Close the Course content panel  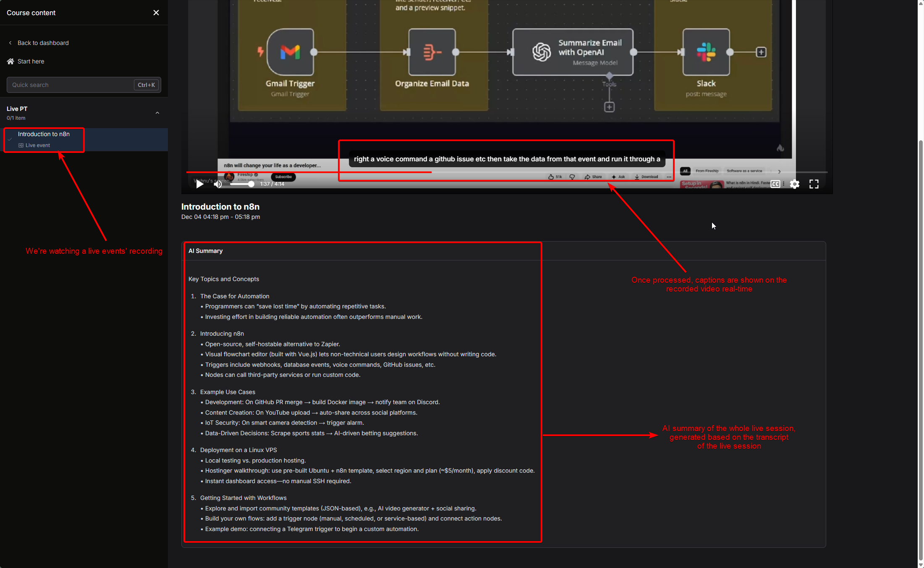pos(156,13)
